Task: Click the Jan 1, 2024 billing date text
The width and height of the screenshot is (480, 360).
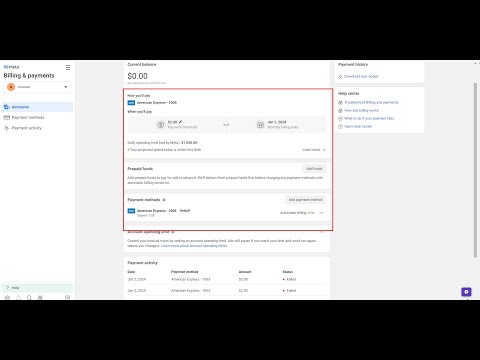Action: (x=277, y=122)
